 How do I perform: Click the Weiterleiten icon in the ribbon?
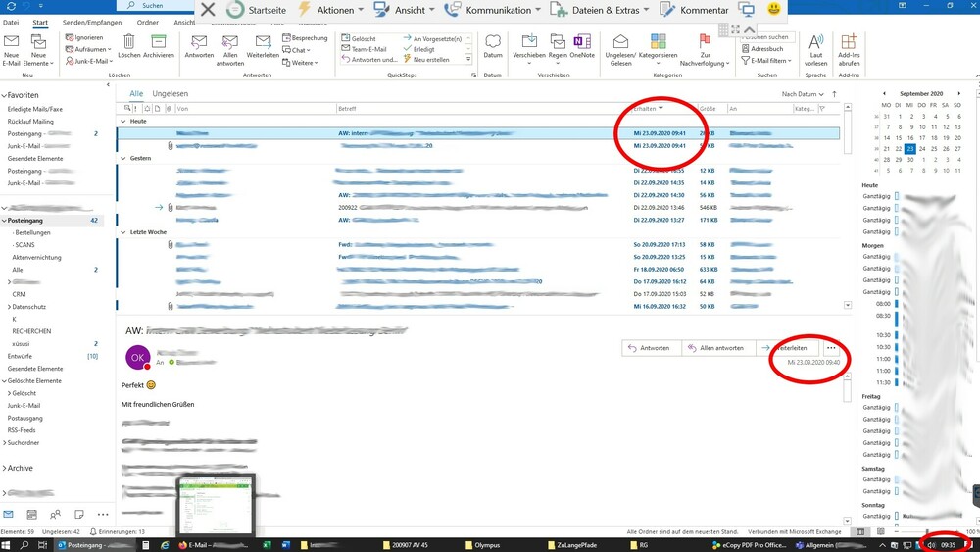[x=263, y=43]
